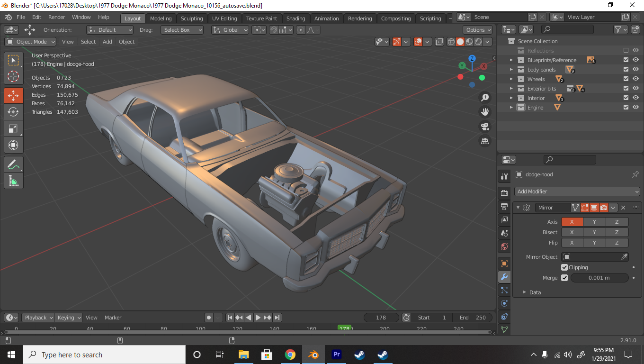The width and height of the screenshot is (644, 364).
Task: Open the Render menu
Action: (x=57, y=17)
